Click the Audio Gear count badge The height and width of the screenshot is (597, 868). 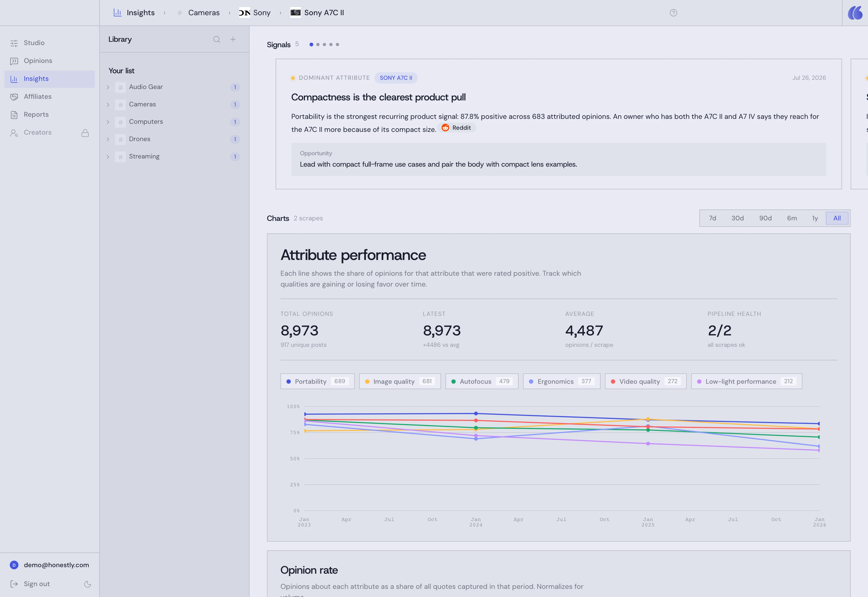[235, 87]
